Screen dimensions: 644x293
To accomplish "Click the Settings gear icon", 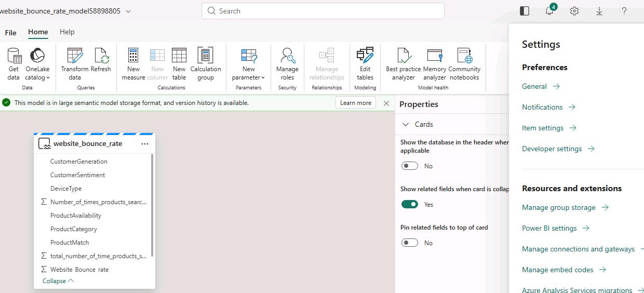I will pos(574,11).
